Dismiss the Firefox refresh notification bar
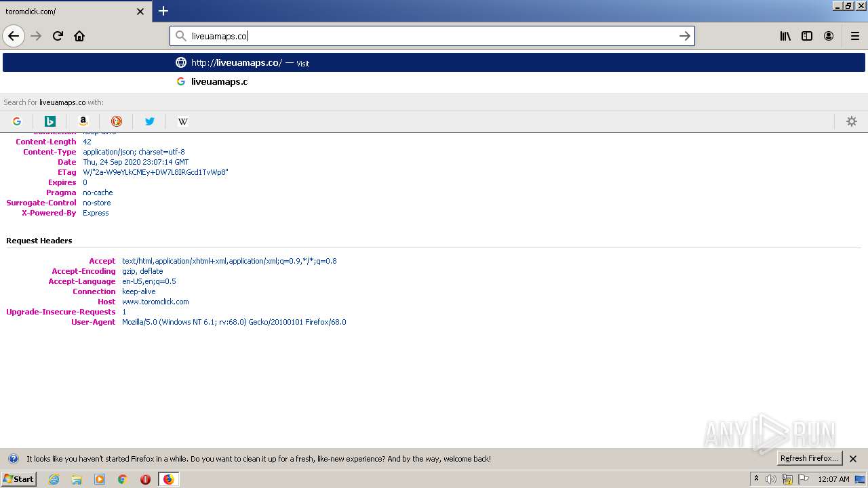The height and width of the screenshot is (488, 868). coord(853,459)
